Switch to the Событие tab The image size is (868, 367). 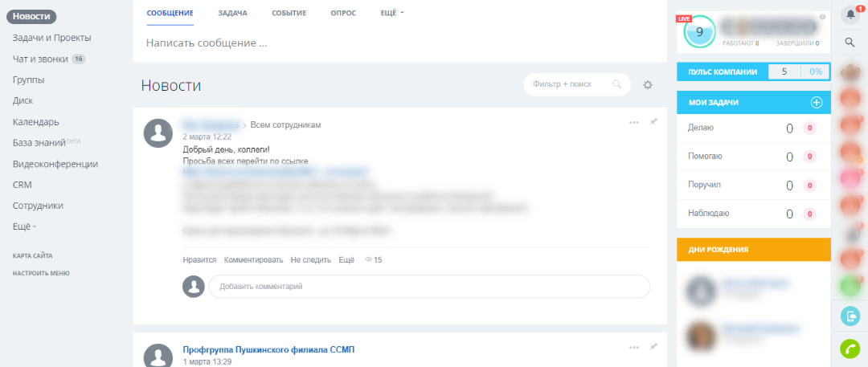[289, 13]
